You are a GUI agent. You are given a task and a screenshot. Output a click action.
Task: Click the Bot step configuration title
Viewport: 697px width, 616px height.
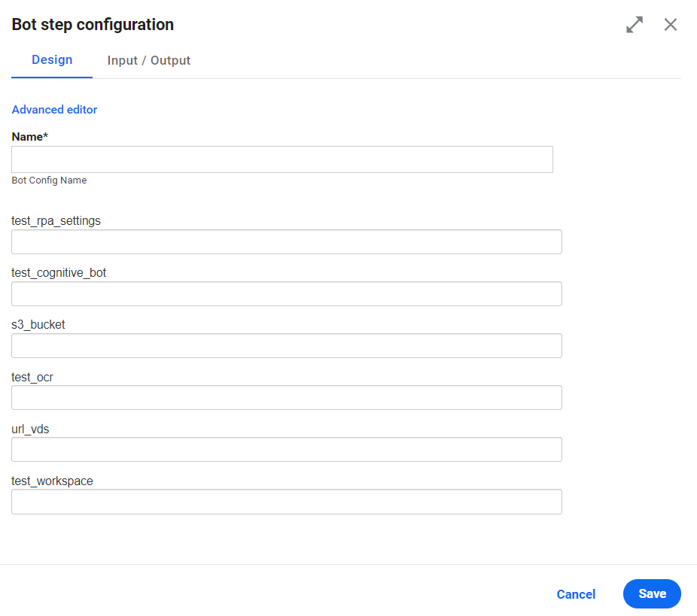pos(93,24)
